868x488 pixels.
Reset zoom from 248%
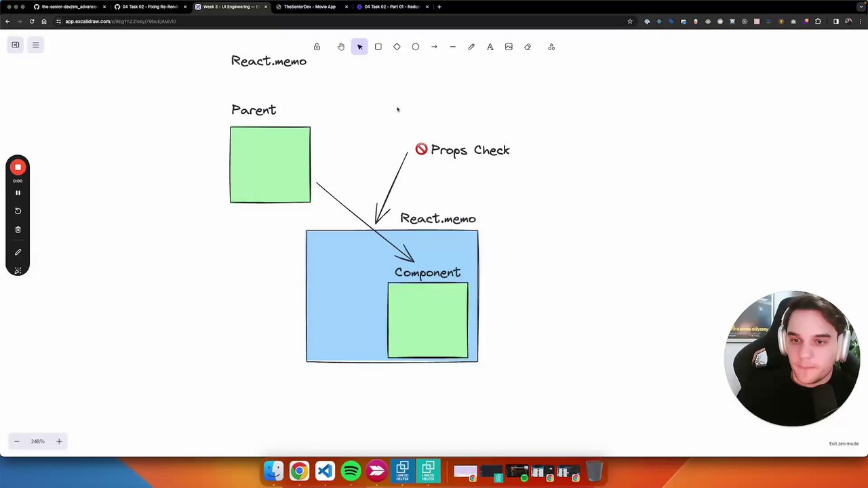click(37, 441)
